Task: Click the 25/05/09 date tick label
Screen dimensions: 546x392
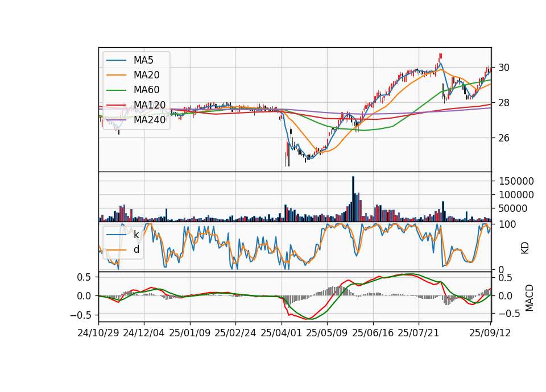Action: 327,333
